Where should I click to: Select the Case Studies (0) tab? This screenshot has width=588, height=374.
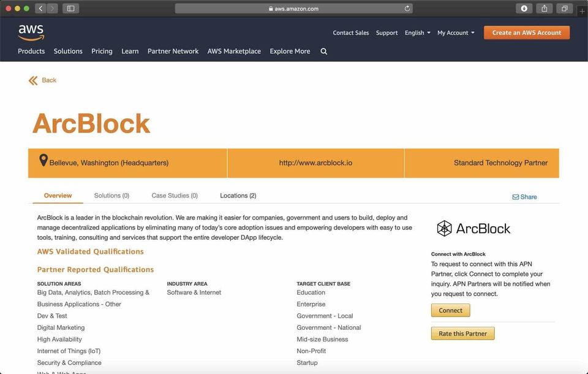click(x=175, y=196)
